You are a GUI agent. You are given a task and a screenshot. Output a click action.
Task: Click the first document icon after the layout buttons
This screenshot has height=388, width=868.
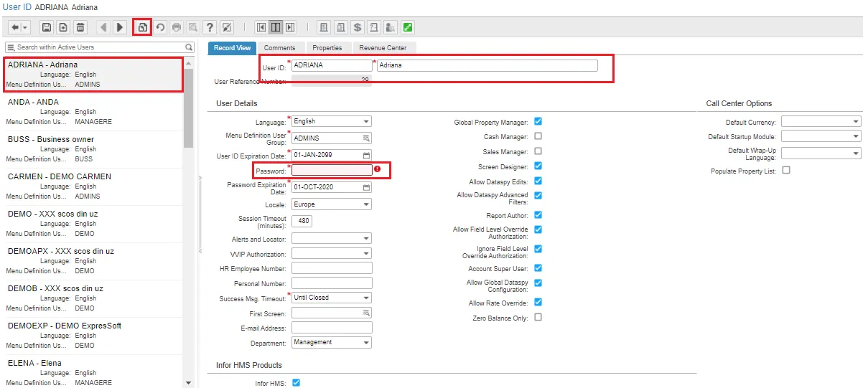click(325, 27)
